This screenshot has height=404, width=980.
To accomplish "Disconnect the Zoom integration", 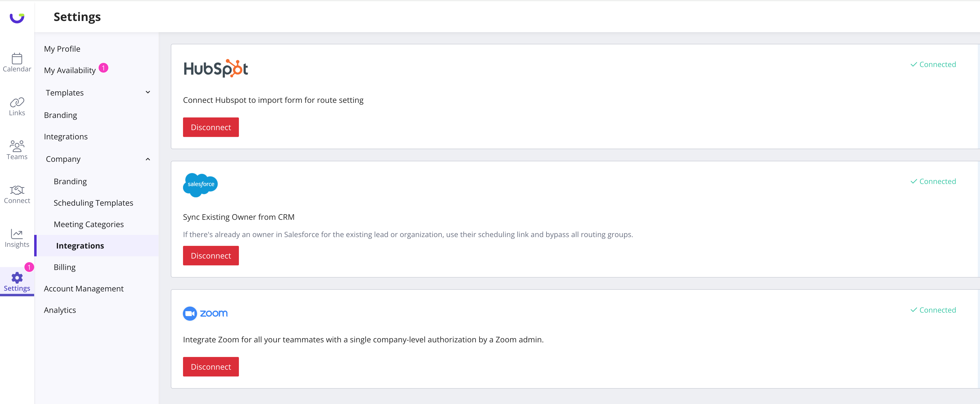I will click(211, 367).
